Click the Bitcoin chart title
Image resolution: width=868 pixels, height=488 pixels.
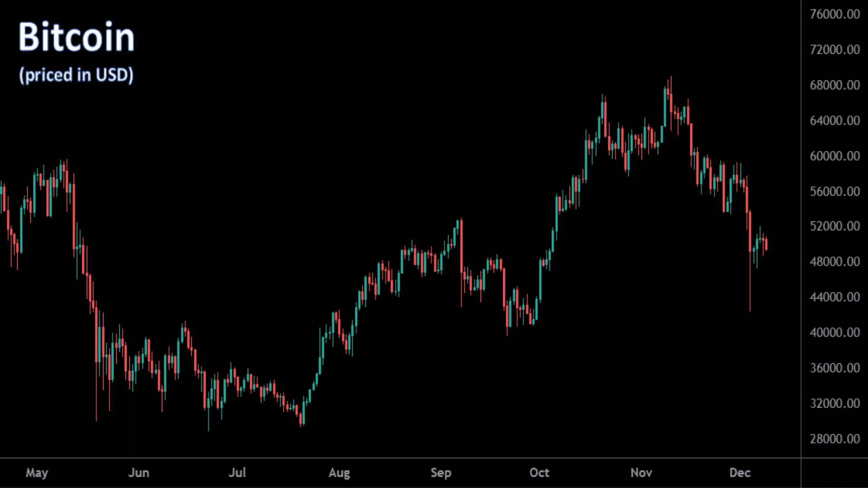(76, 37)
